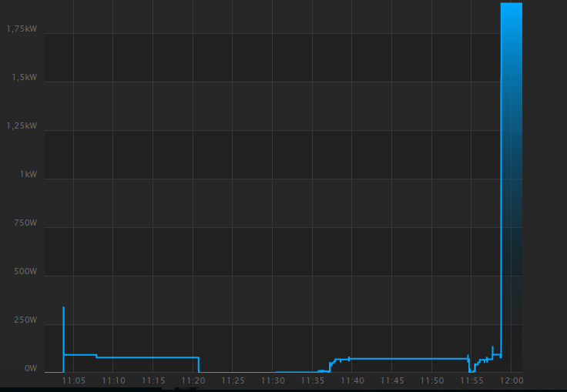567x392 pixels.
Task: Click the 11:55 time axis label
Action: pos(471,380)
